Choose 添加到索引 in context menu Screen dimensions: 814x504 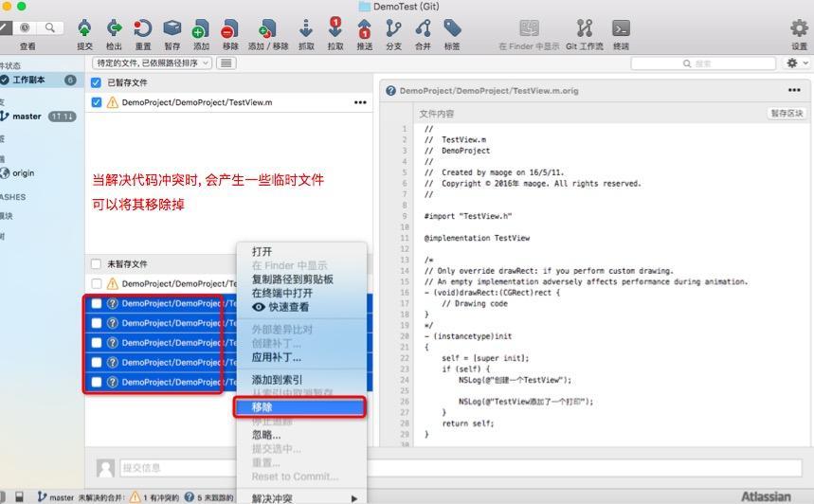pos(301,380)
